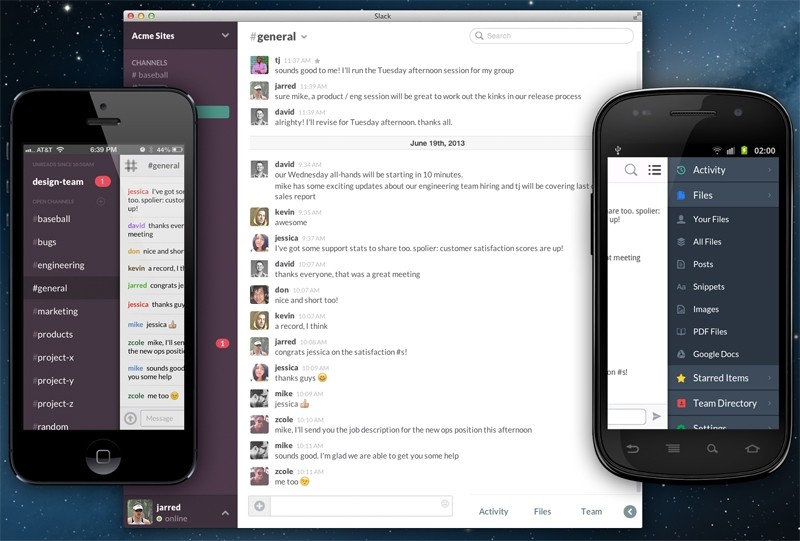Screen dimensions: 800x541
Task: Tap the Message input field on iPhone
Action: [162, 419]
